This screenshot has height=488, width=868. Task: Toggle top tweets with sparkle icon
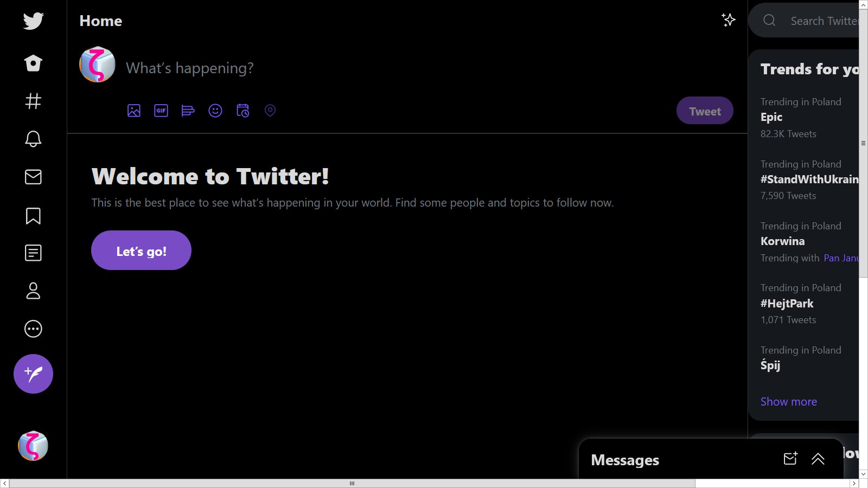point(728,21)
